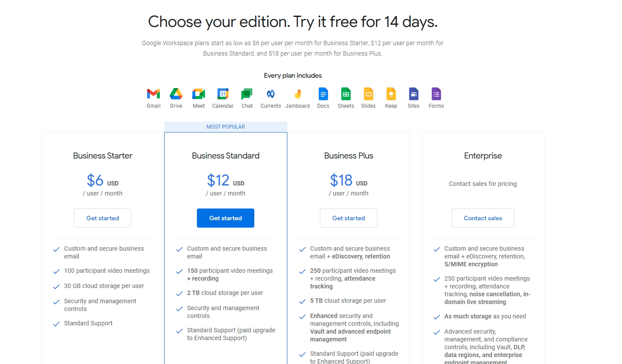
Task: Open the Calendar app icon
Action: (223, 94)
